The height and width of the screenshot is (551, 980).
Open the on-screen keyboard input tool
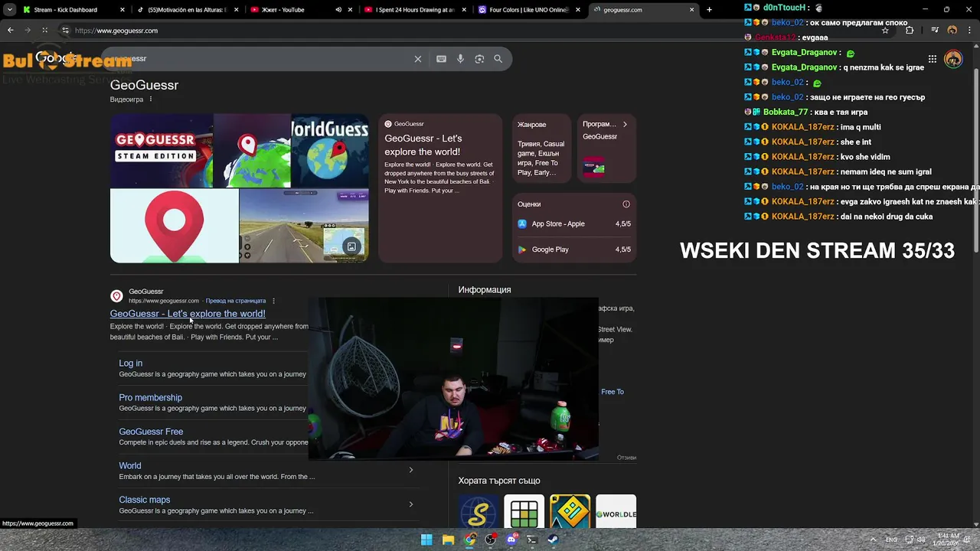click(x=441, y=59)
